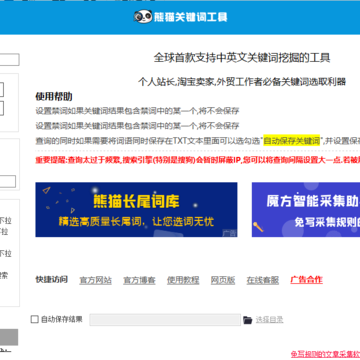Image resolution: width=360 pixels, height=360 pixels.
Task: Click the red article-collection link at the bottom right
Action: [325, 354]
